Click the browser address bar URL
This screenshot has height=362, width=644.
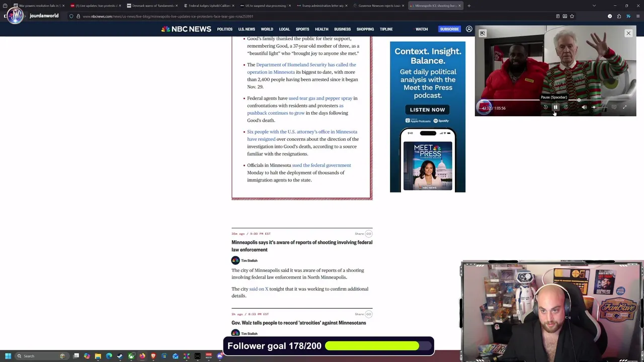point(168,16)
